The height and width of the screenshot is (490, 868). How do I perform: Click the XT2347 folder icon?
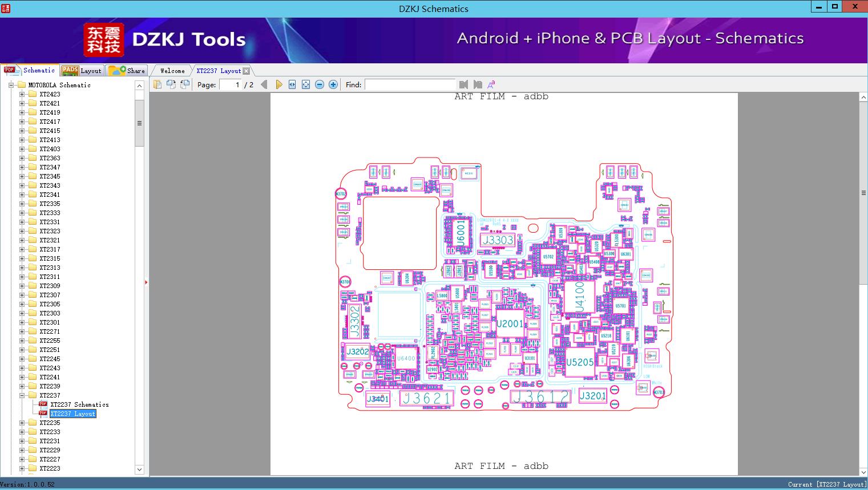[x=33, y=167]
